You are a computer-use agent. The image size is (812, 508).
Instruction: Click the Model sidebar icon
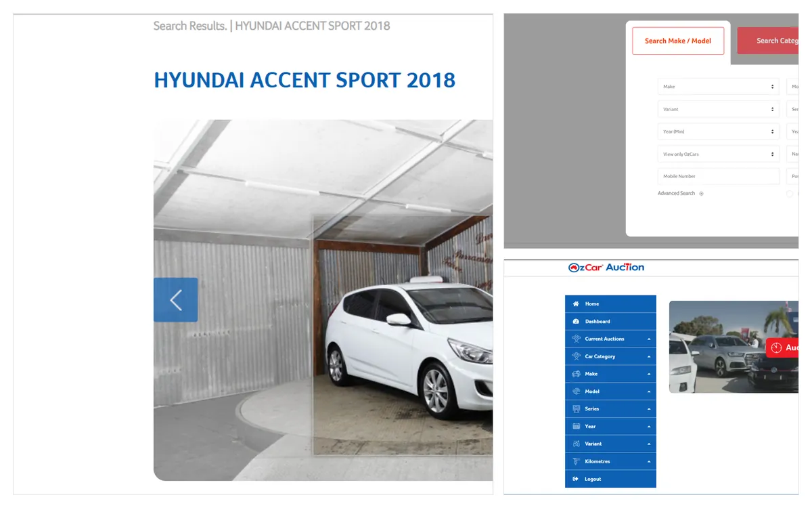click(576, 391)
